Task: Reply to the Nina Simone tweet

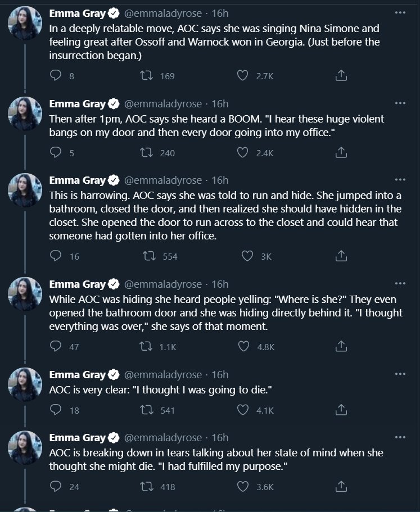Action: (x=56, y=76)
